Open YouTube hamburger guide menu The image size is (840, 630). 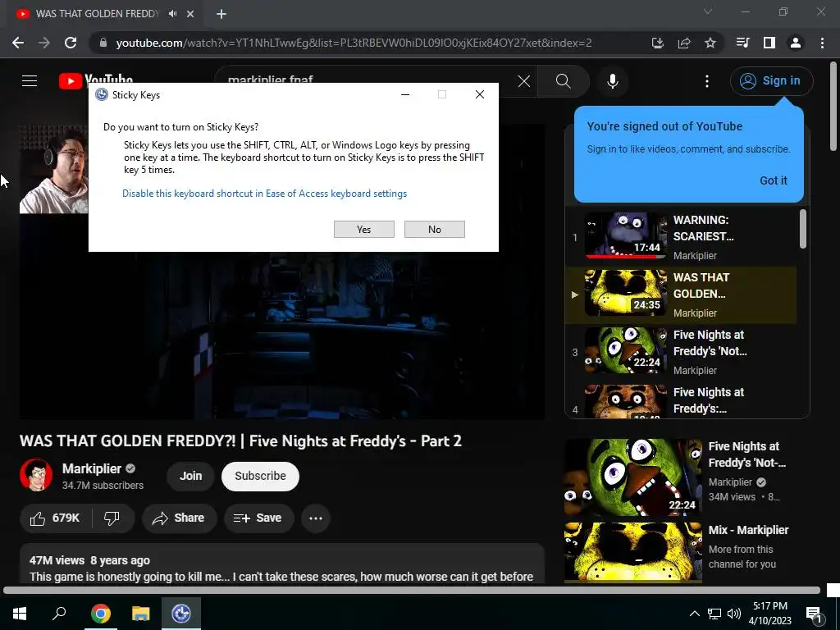[30, 81]
